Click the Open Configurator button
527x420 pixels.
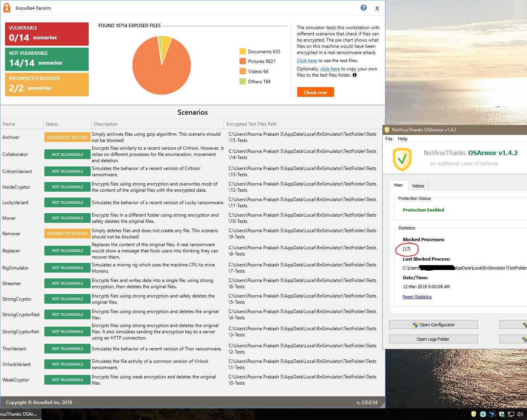[x=433, y=325]
